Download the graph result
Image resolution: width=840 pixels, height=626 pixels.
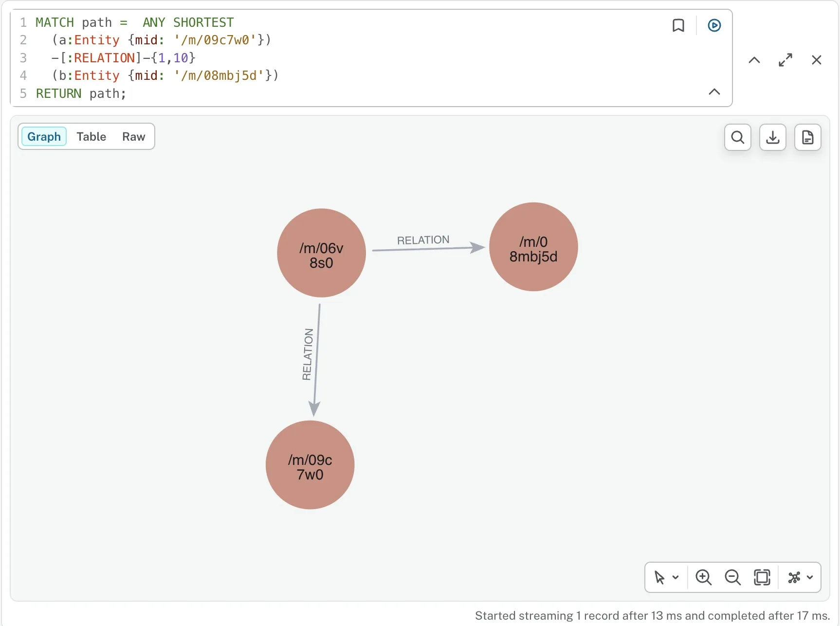coord(772,137)
